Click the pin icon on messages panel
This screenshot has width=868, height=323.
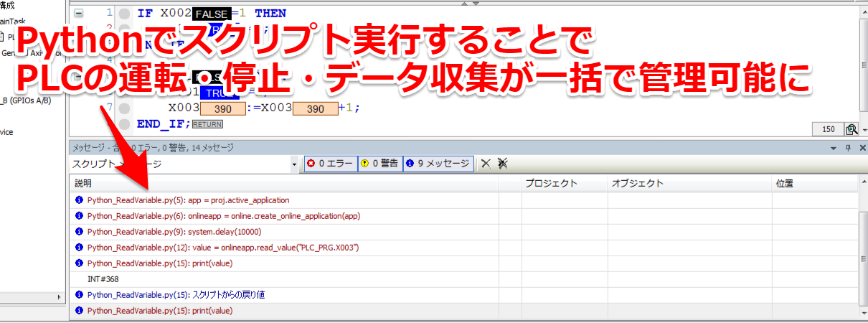(x=847, y=148)
